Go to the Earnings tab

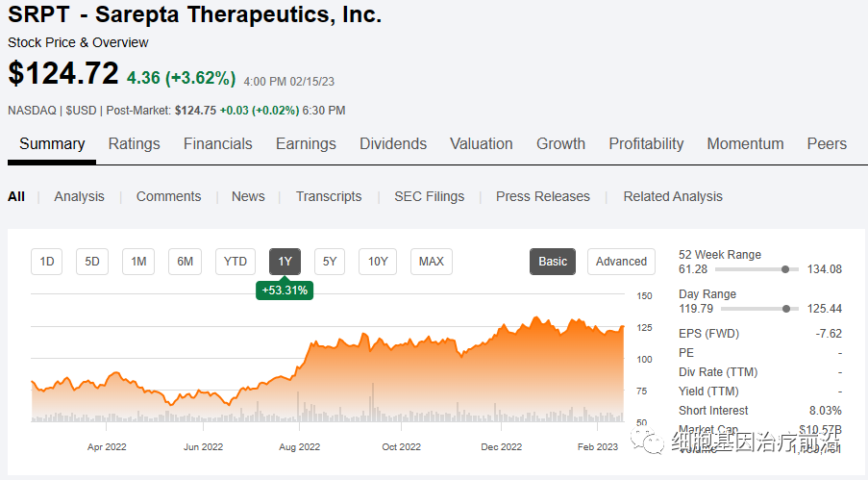(x=306, y=144)
